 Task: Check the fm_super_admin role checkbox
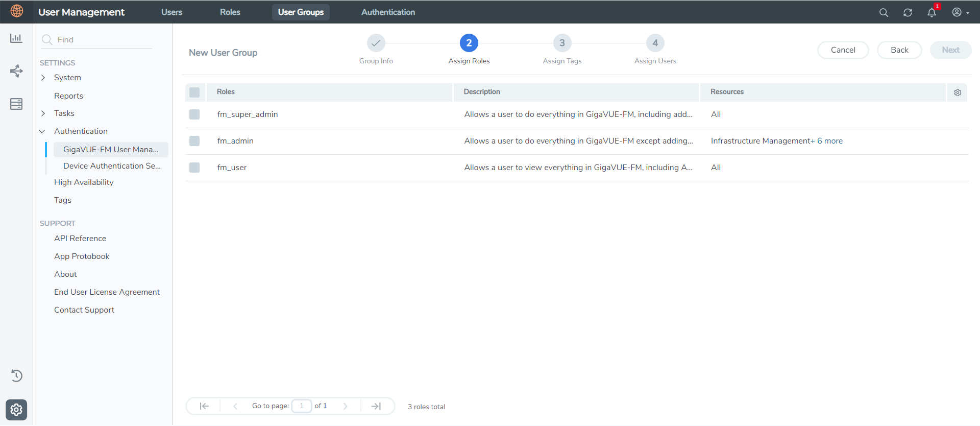click(194, 114)
